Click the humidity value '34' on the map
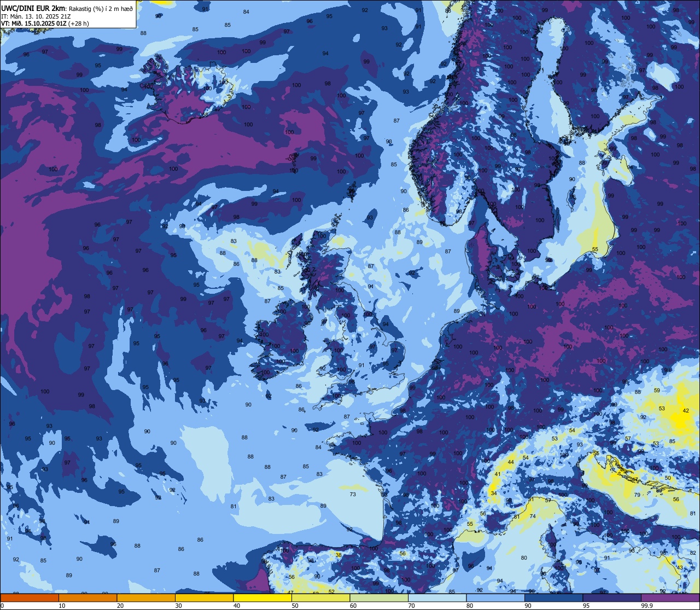700x610 pixels. 494,493
